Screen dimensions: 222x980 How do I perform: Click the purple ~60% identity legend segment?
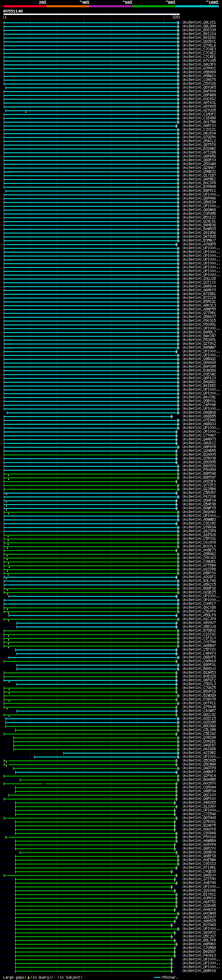point(111,6)
